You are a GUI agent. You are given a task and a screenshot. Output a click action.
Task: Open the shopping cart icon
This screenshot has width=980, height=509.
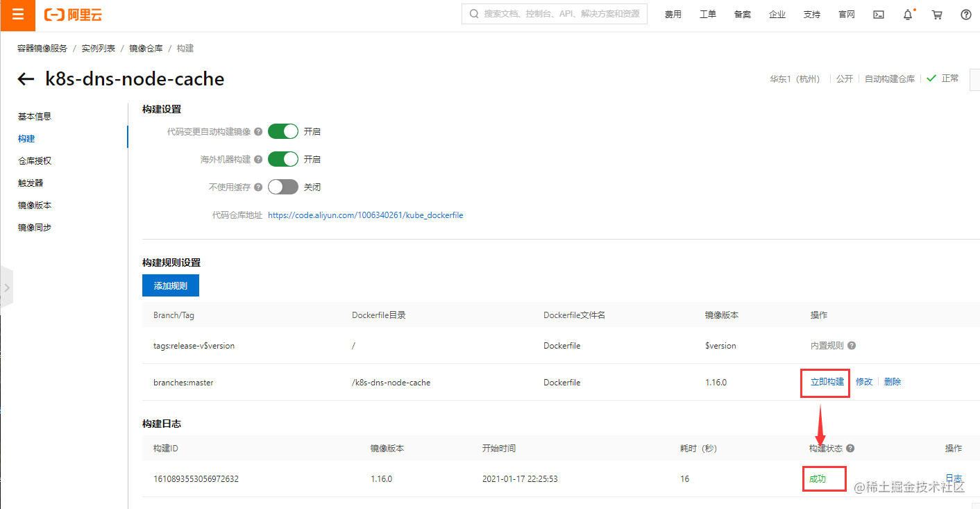coord(937,15)
